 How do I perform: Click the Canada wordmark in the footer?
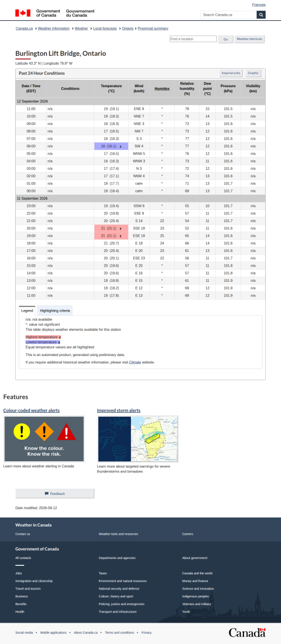[x=247, y=632]
